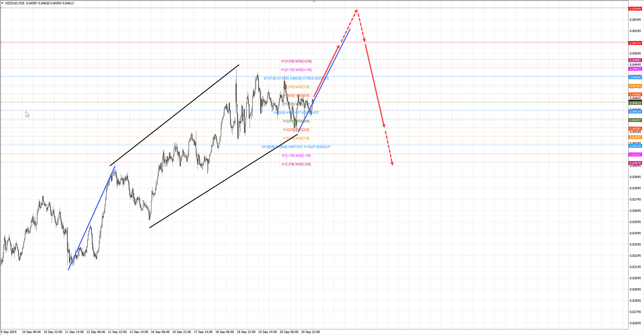Click the H1[-2/8] M30[-2/8] level label
The image size is (644, 335).
click(x=296, y=164)
